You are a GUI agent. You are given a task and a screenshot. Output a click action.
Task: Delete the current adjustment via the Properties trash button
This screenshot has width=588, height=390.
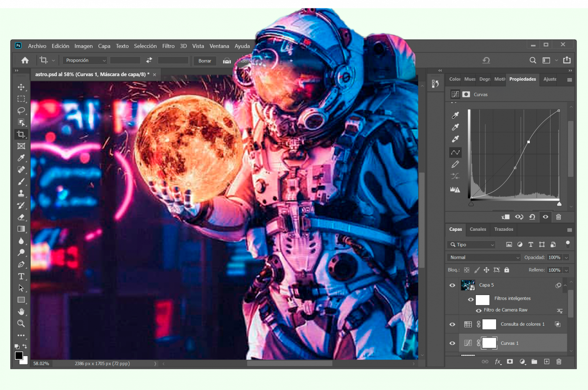(x=559, y=217)
